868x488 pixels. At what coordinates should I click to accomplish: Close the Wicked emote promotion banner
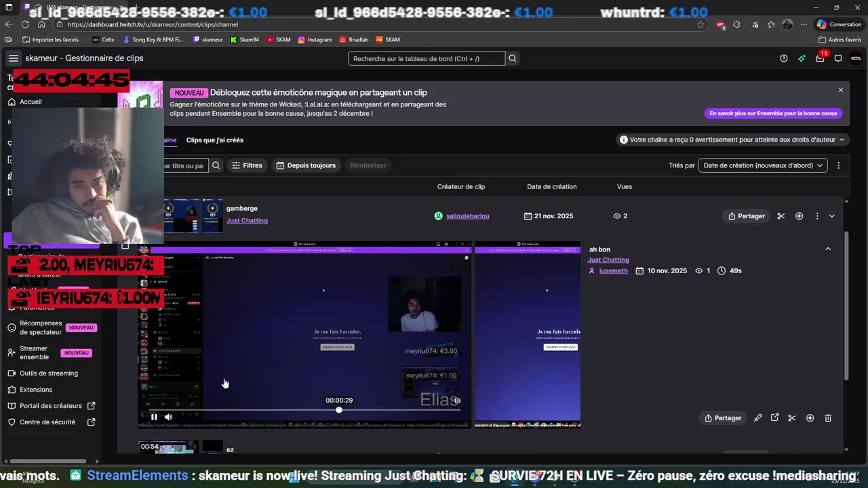pos(841,90)
